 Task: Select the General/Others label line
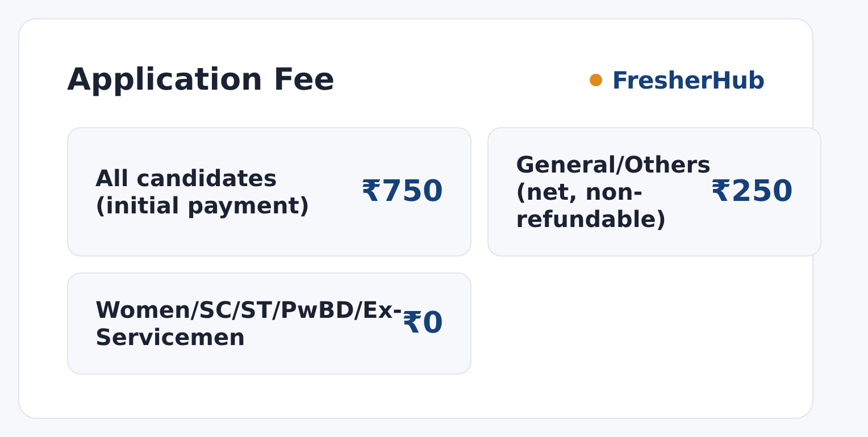613,165
